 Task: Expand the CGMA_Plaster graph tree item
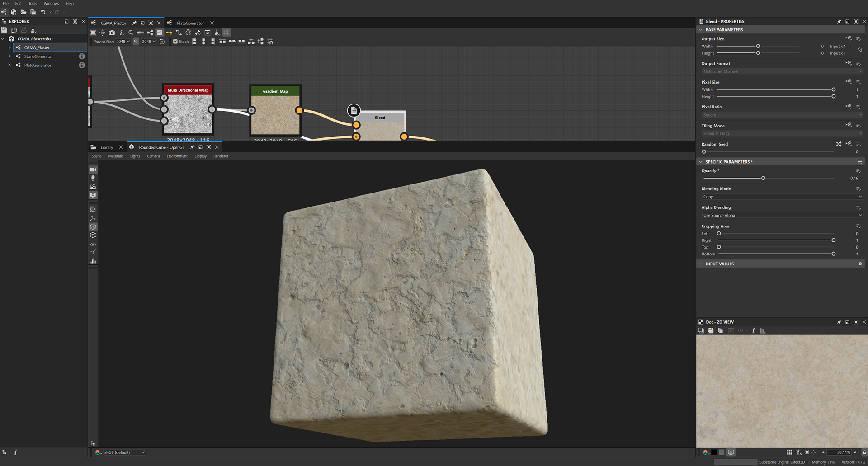click(9, 47)
